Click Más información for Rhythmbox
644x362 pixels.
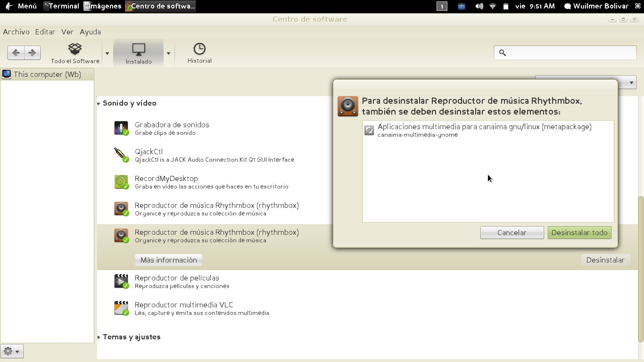[x=169, y=260]
